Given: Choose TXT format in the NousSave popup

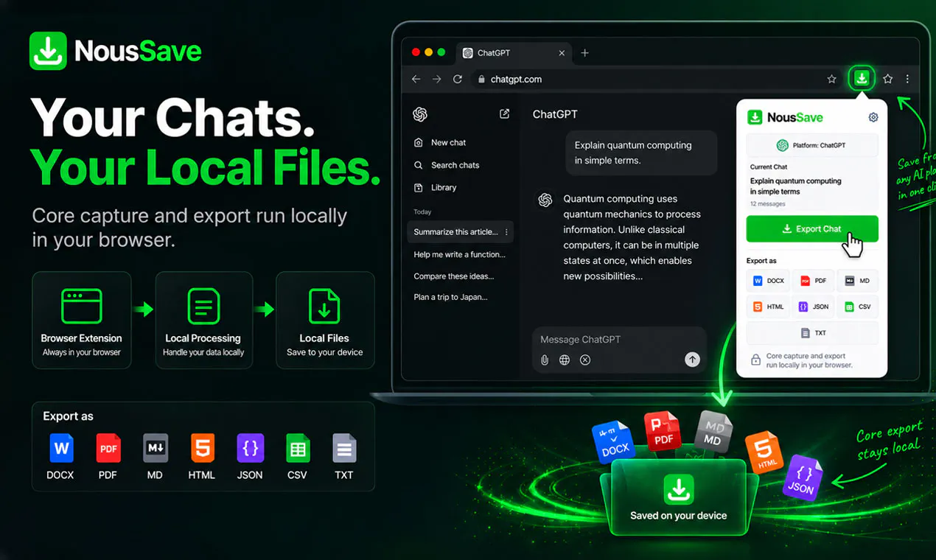Looking at the screenshot, I should (x=812, y=333).
